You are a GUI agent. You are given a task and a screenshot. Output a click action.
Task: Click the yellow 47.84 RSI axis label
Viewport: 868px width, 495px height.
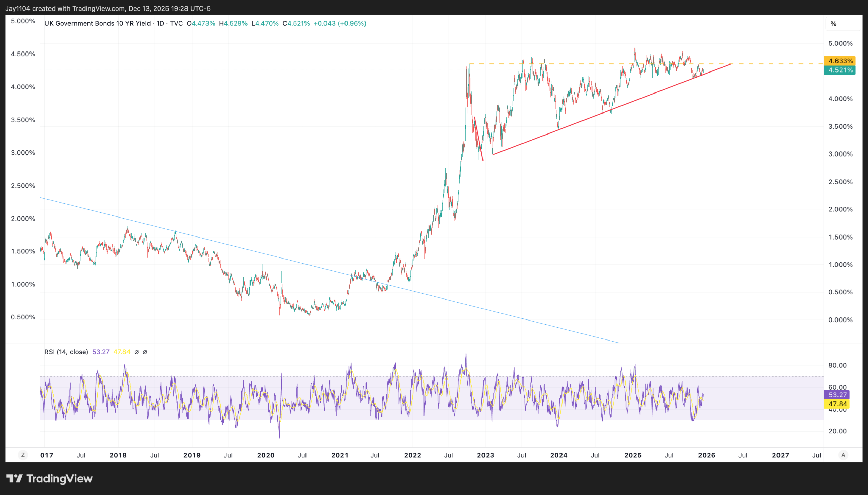(837, 404)
